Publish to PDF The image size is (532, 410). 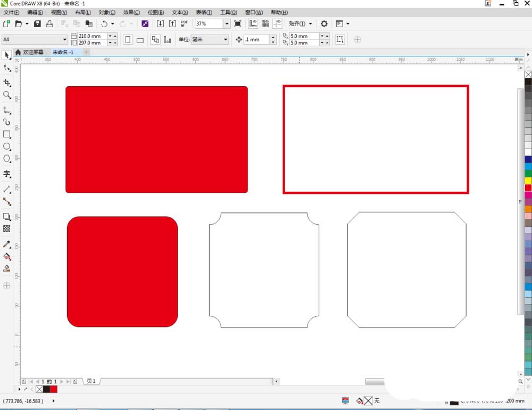pyautogui.click(x=184, y=24)
